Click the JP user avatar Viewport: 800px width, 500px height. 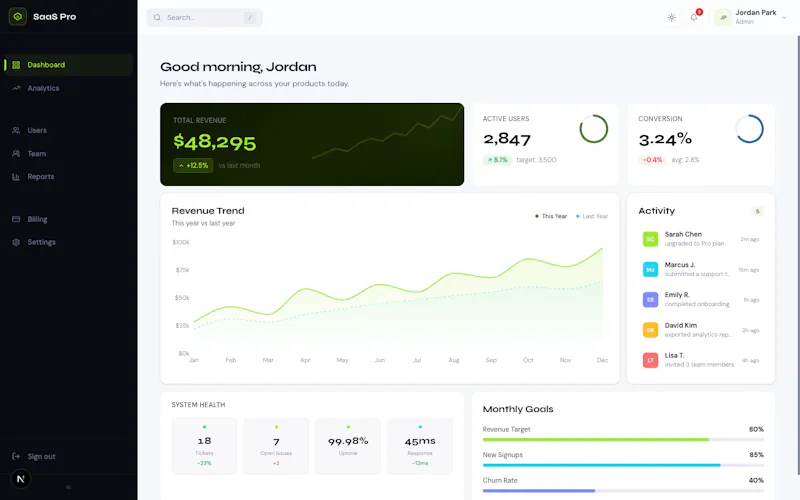click(723, 17)
